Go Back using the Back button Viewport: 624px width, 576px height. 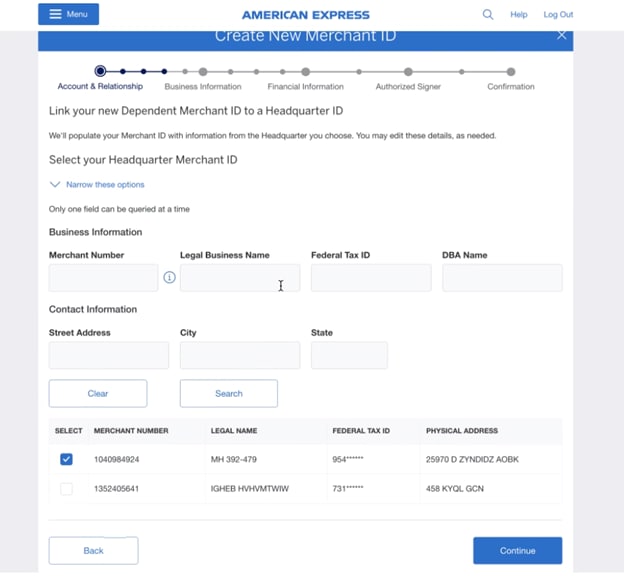tap(93, 550)
